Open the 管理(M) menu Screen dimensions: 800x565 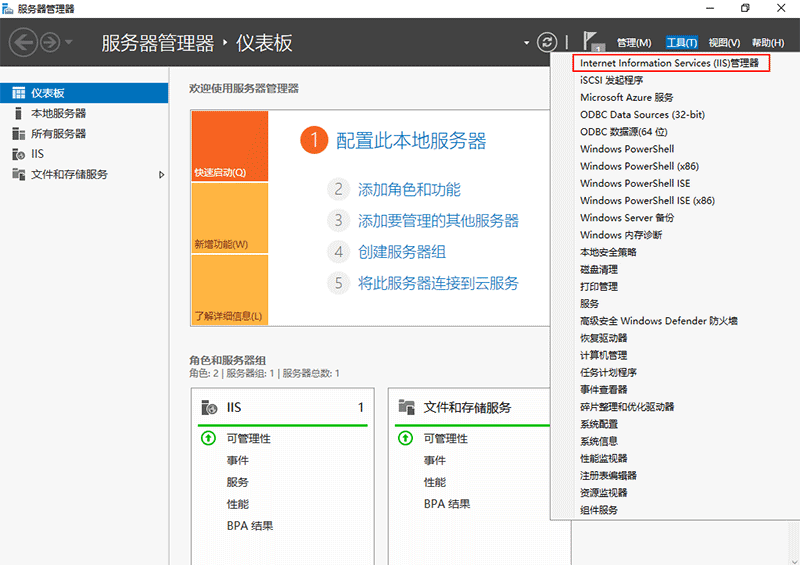[634, 43]
